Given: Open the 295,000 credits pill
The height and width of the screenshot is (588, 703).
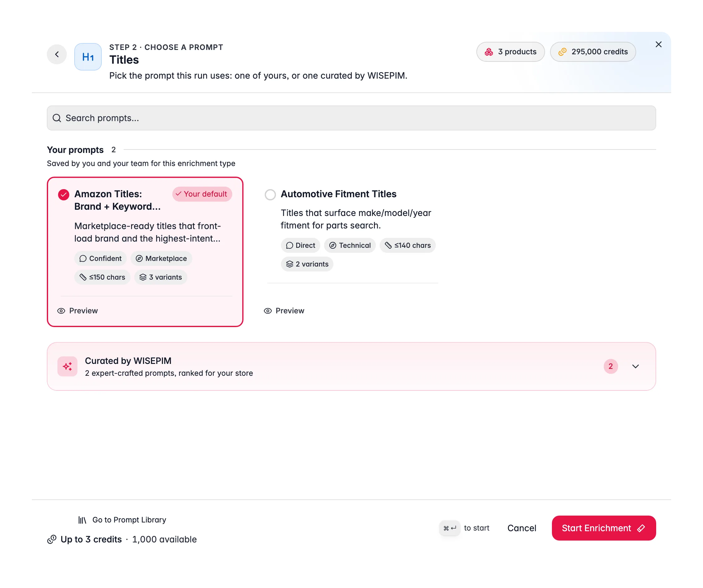Looking at the screenshot, I should tap(593, 52).
